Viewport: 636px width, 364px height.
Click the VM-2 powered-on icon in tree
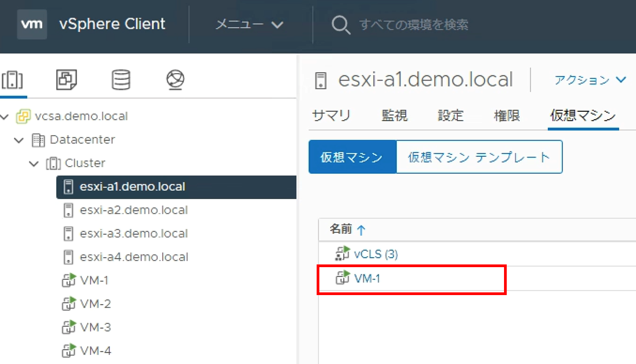tap(68, 304)
